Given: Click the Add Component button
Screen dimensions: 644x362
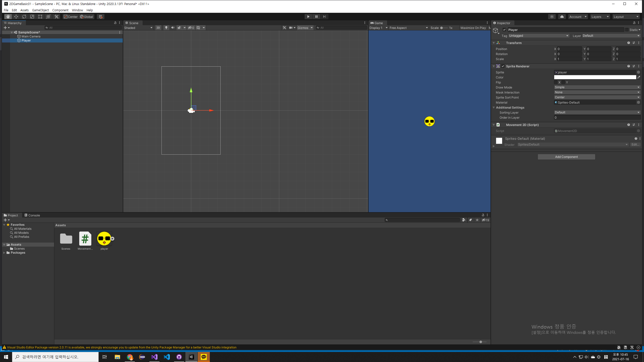Looking at the screenshot, I should coord(566,157).
